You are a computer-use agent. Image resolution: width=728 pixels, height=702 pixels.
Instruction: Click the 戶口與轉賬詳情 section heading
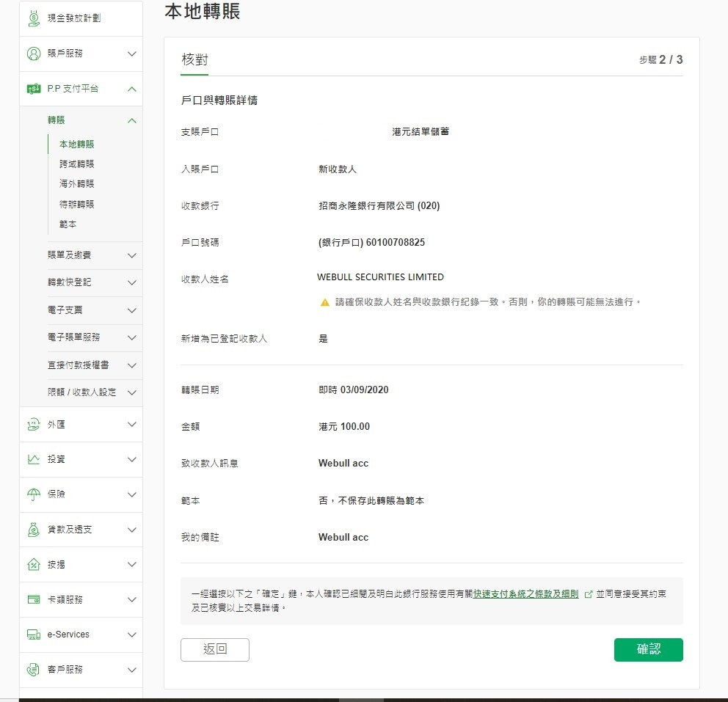pyautogui.click(x=219, y=100)
